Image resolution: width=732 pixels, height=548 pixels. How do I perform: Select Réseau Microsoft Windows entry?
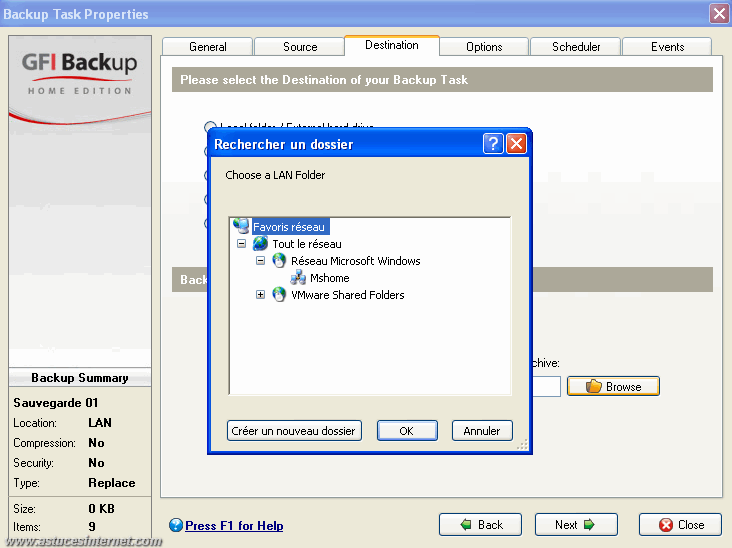355,261
